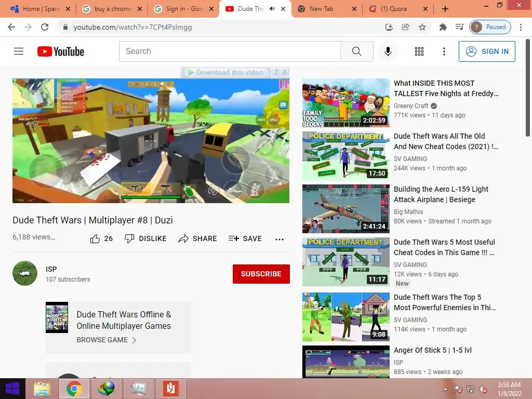This screenshot has height=399, width=532.
Task: Open the Extensions puzzle icon
Action: pos(443,27)
